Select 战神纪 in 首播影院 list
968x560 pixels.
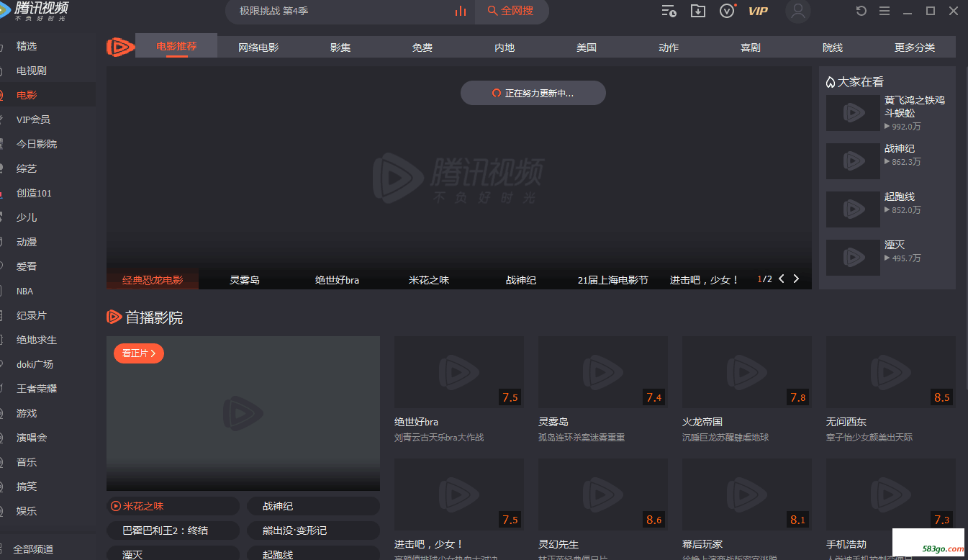pyautogui.click(x=313, y=506)
